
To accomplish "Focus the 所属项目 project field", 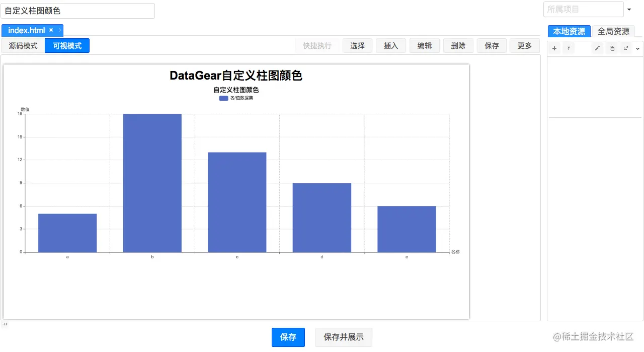I will [584, 10].
